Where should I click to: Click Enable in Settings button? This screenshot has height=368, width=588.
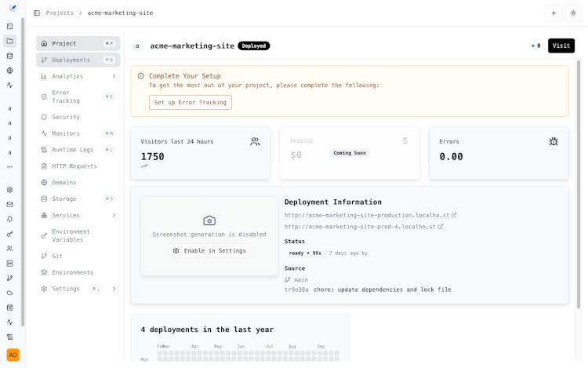tap(209, 250)
